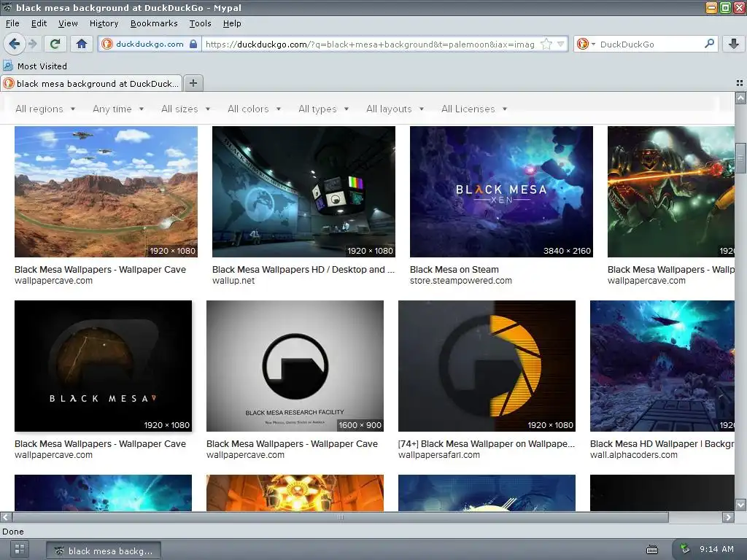The image size is (747, 560).
Task: Bookmark this page with the star icon
Action: (546, 44)
